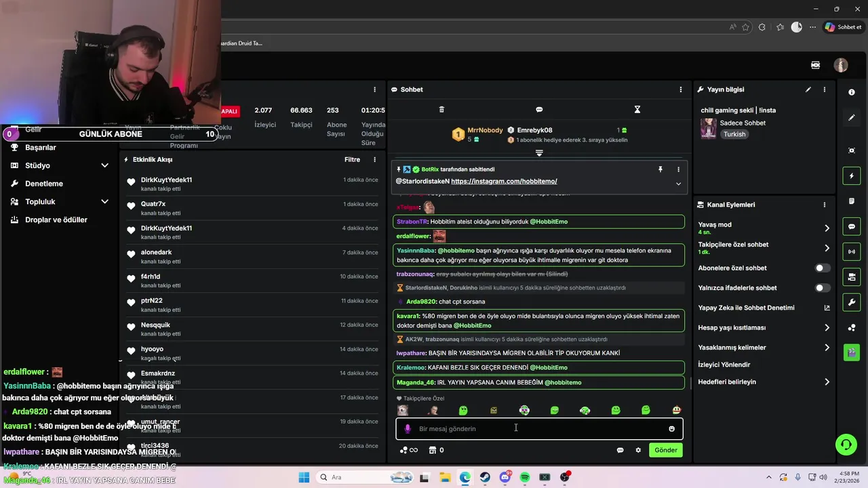The width and height of the screenshot is (868, 488).
Task: Open Başarılar in the sidebar
Action: pyautogui.click(x=41, y=148)
